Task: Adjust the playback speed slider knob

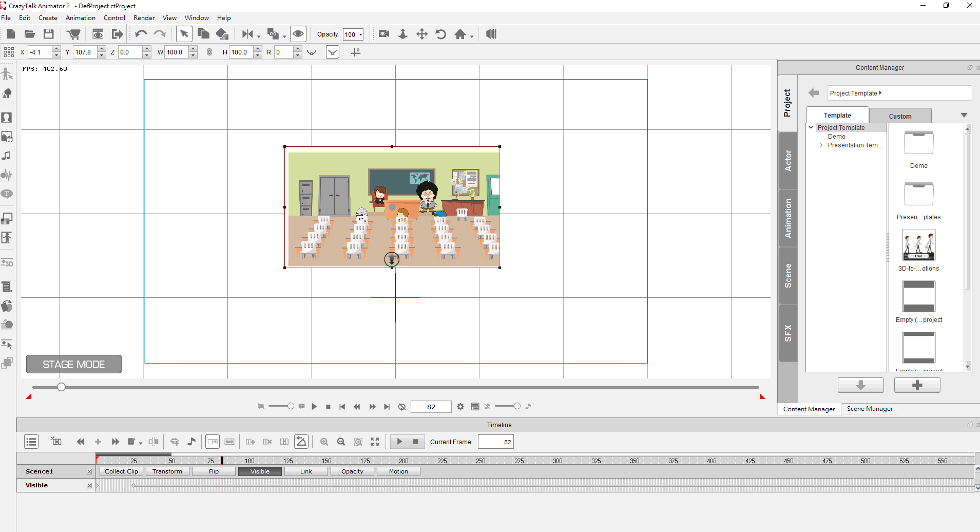Action: pyautogui.click(x=291, y=406)
